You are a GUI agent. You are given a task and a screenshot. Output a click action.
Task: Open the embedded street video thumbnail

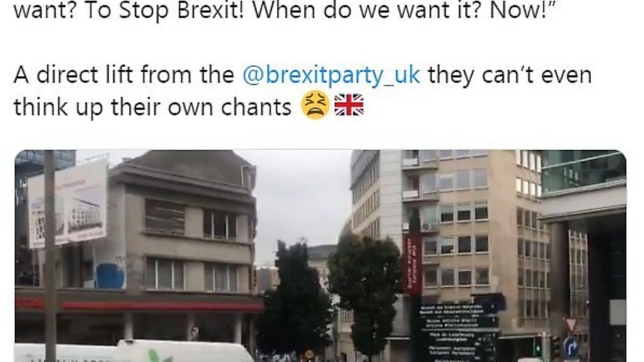[320, 256]
